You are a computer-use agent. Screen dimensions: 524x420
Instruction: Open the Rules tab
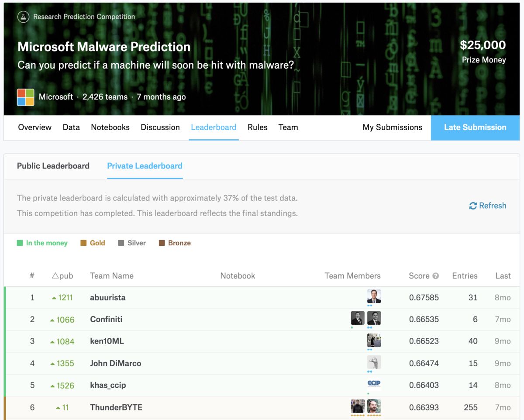(x=258, y=127)
